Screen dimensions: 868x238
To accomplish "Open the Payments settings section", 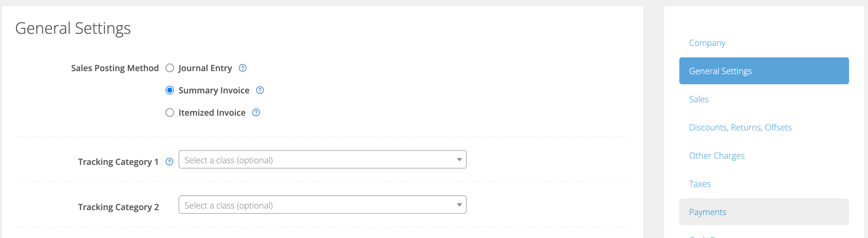I will point(764,212).
